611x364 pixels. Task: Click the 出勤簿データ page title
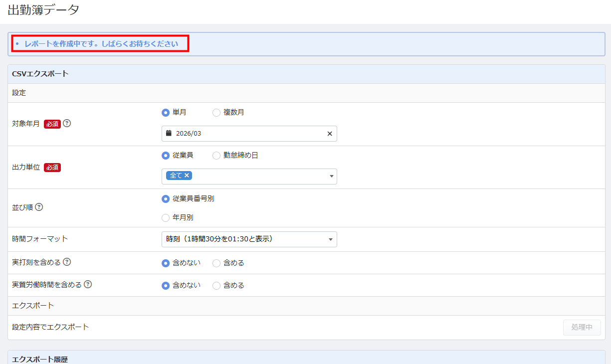point(44,10)
